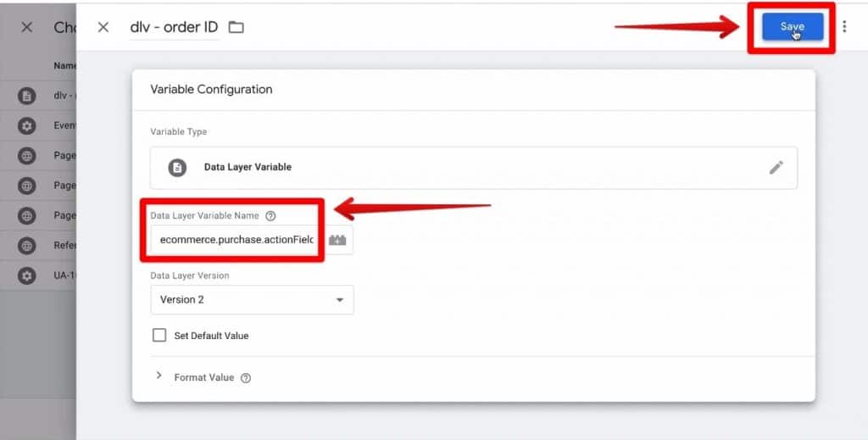This screenshot has width=868, height=440.
Task: Focus the Data Layer Variable Name field
Action: tap(236, 240)
